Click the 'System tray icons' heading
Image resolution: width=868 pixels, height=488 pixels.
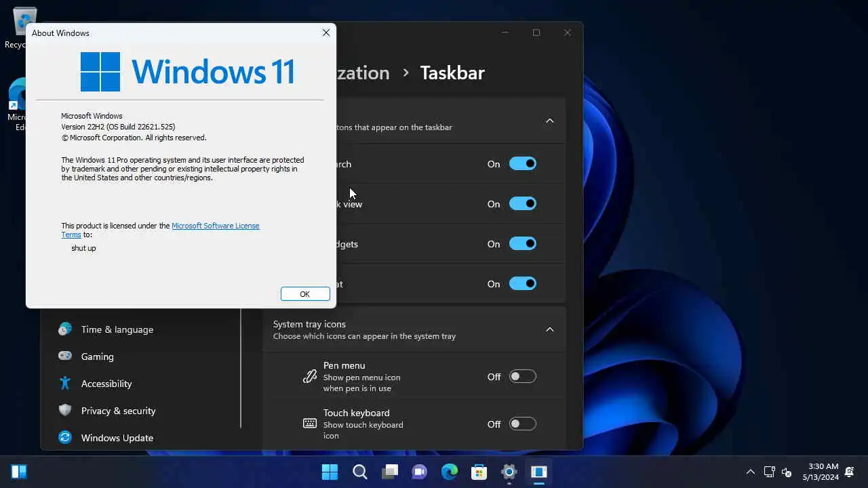309,324
